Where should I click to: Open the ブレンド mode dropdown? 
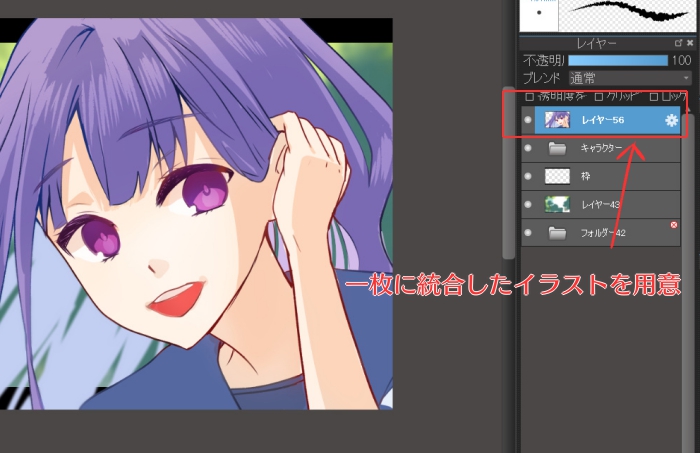click(630, 77)
